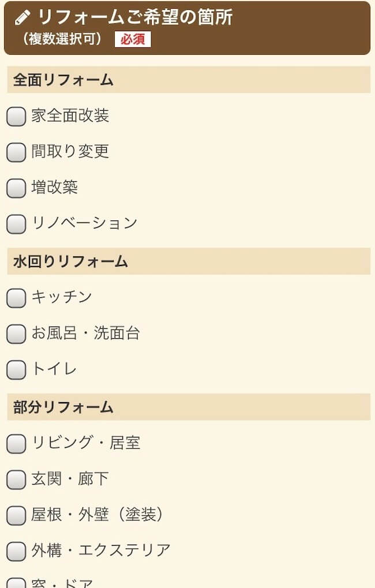Select the 増改築 checkbox
This screenshot has width=375, height=588.
point(15,188)
